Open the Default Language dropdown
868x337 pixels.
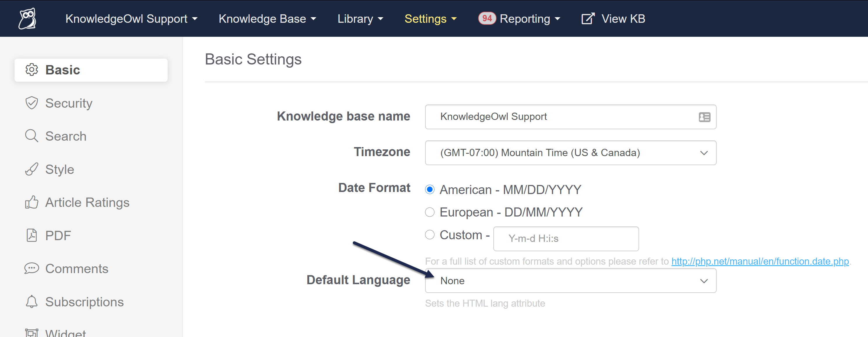[x=570, y=281]
